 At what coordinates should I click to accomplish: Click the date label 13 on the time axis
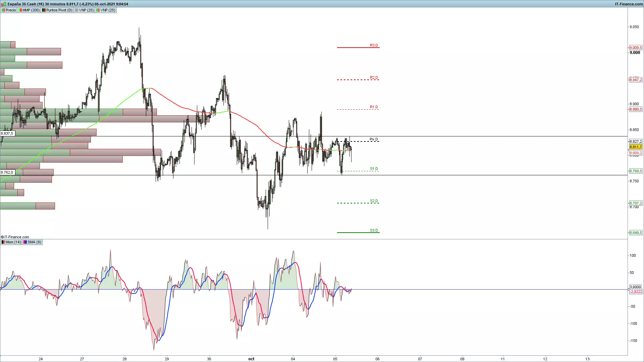pos(587,359)
